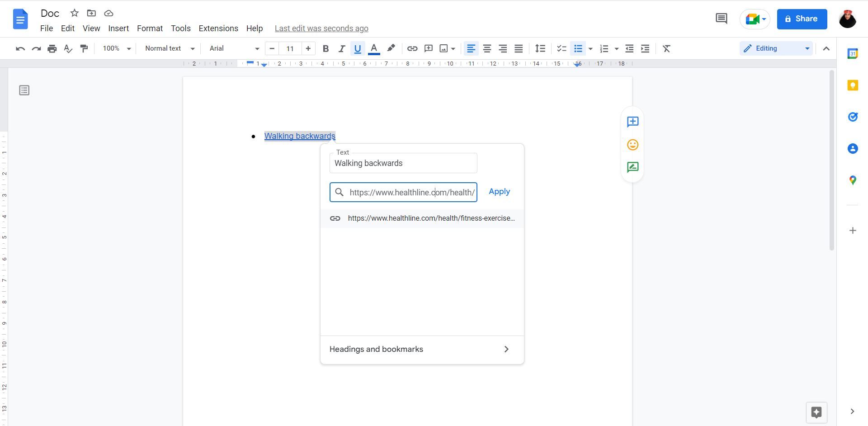Open the zoom level dropdown
Screen dimensions: 868x426
115,48
